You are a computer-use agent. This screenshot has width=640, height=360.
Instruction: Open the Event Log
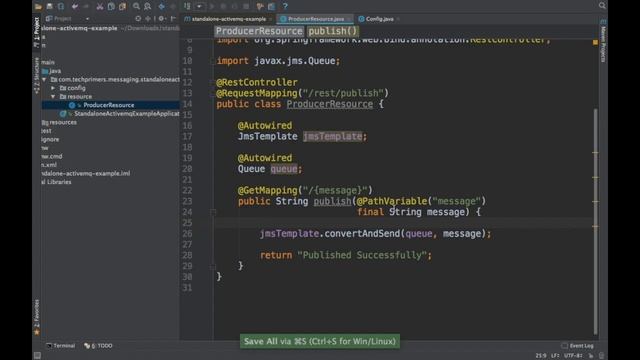point(578,346)
